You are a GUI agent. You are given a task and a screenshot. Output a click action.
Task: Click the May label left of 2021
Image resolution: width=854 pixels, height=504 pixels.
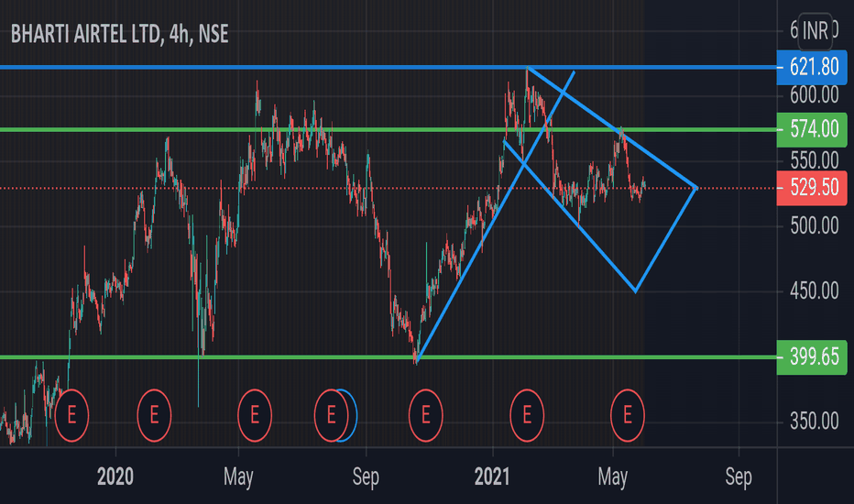coord(238,477)
